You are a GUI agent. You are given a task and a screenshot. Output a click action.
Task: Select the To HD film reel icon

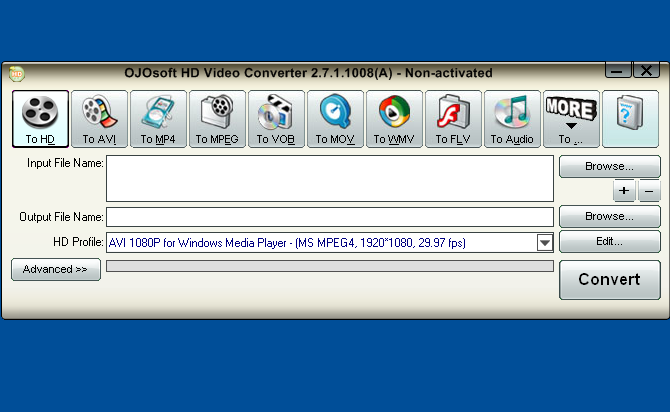(41, 119)
